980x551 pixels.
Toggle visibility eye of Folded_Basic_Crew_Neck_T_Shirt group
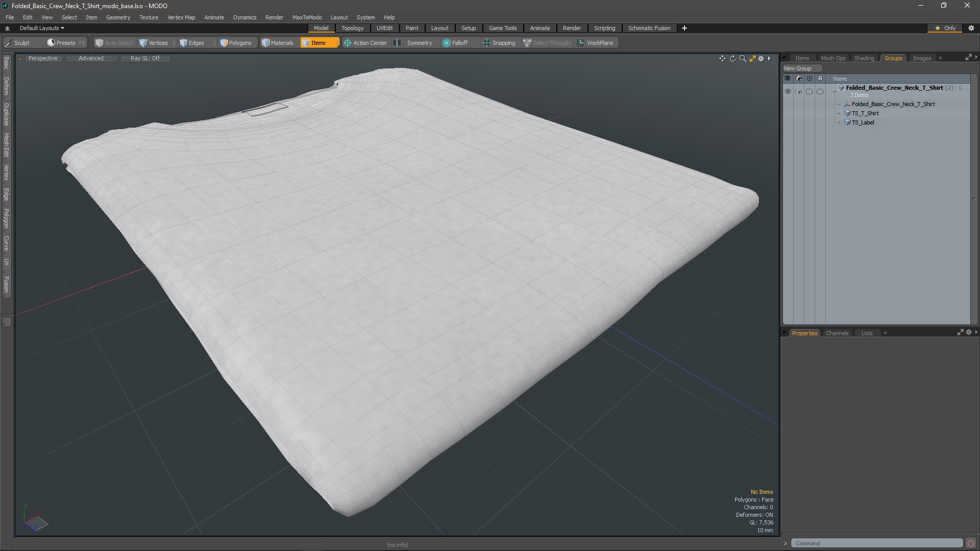pyautogui.click(x=788, y=91)
